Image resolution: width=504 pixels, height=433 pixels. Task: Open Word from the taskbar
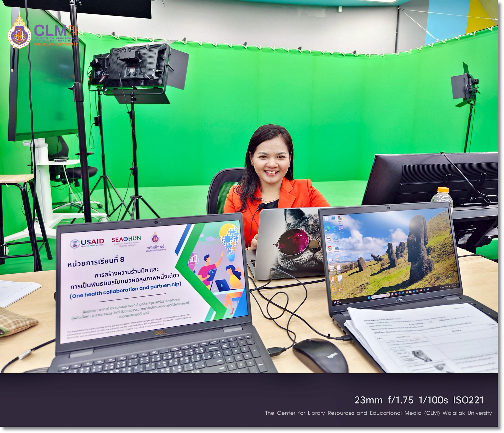click(428, 289)
